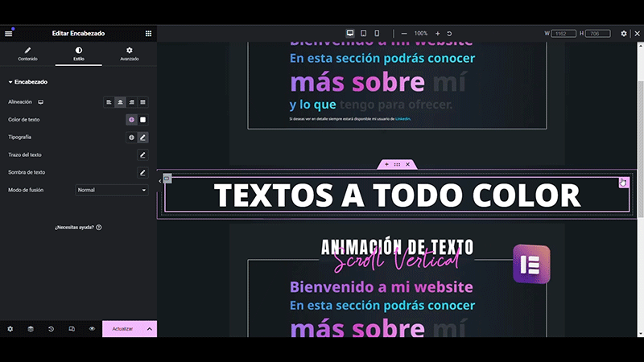Edit Tipografía with the pencil icon
644x362 pixels.
coord(142,138)
